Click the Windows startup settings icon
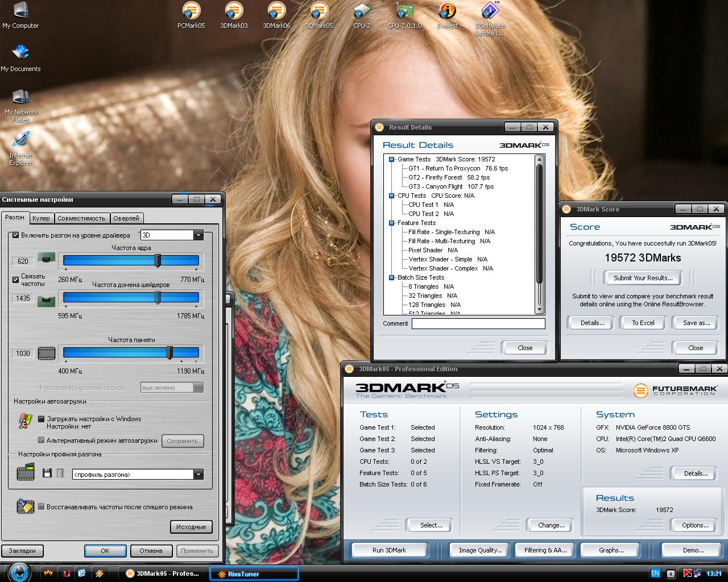 (24, 421)
